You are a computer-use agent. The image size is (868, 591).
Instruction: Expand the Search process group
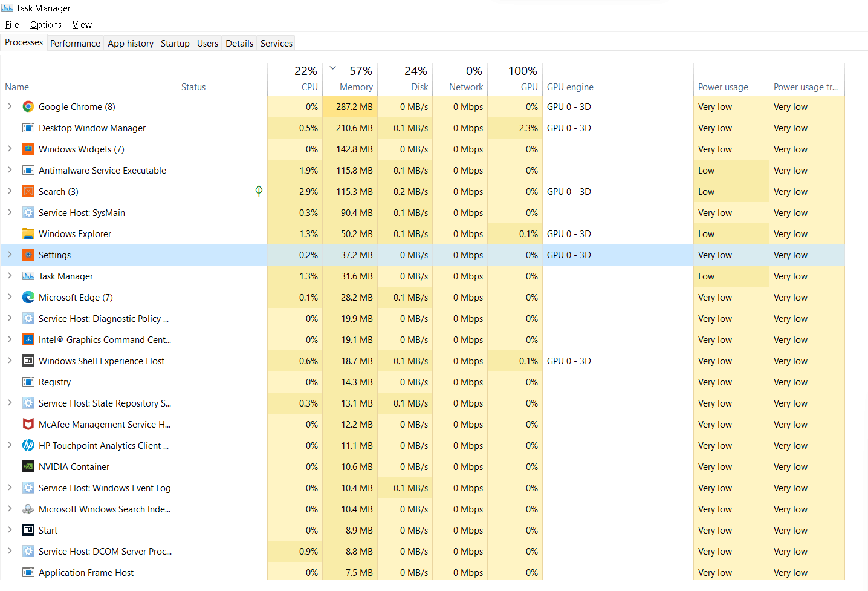[10, 191]
